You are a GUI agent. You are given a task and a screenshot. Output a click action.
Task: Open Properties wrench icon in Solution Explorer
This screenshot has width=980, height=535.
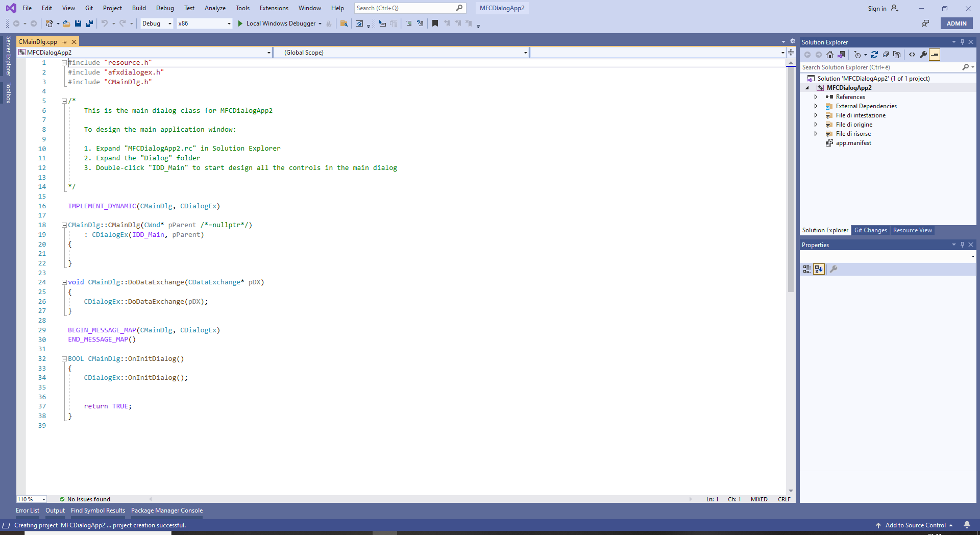[923, 55]
